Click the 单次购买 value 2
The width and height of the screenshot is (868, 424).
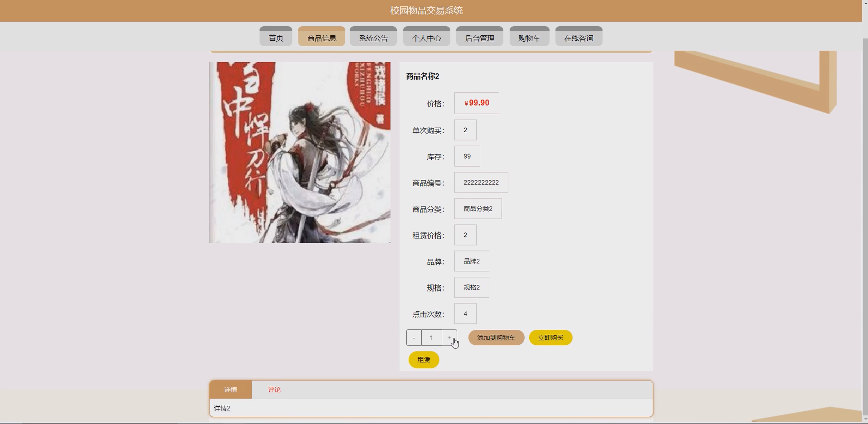pos(465,130)
